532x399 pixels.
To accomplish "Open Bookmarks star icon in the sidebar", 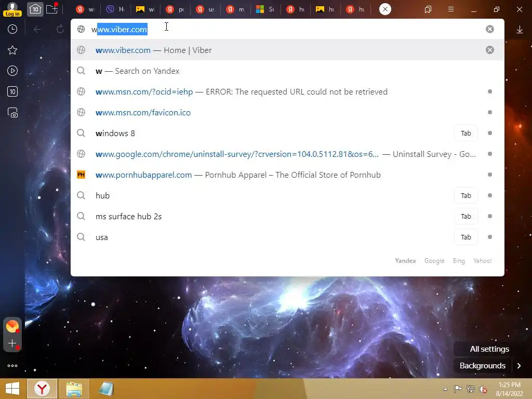I will pos(12,50).
